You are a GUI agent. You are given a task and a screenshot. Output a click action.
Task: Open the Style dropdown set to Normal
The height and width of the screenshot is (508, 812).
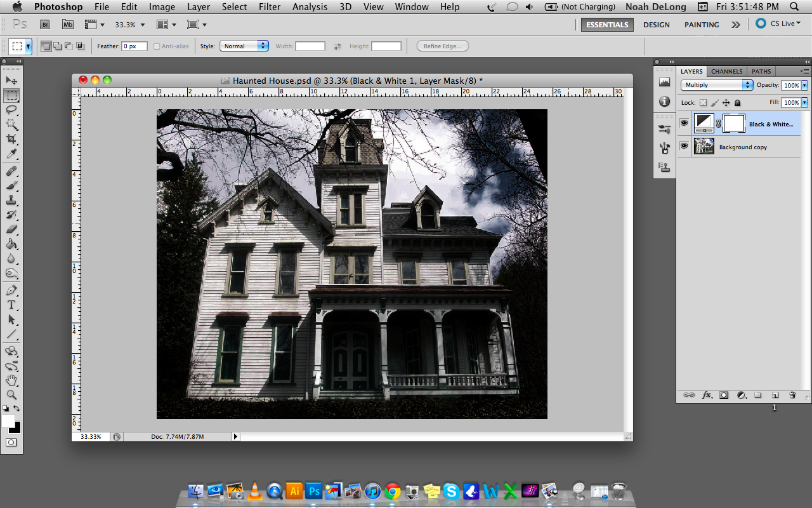tap(244, 46)
